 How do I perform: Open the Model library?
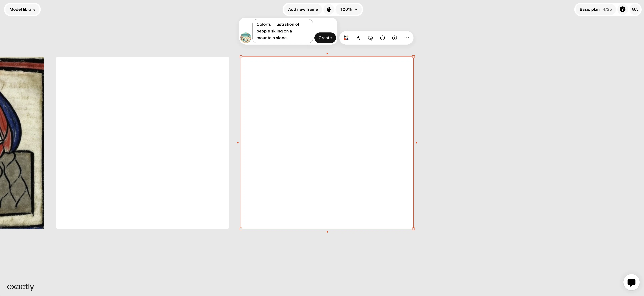click(22, 9)
